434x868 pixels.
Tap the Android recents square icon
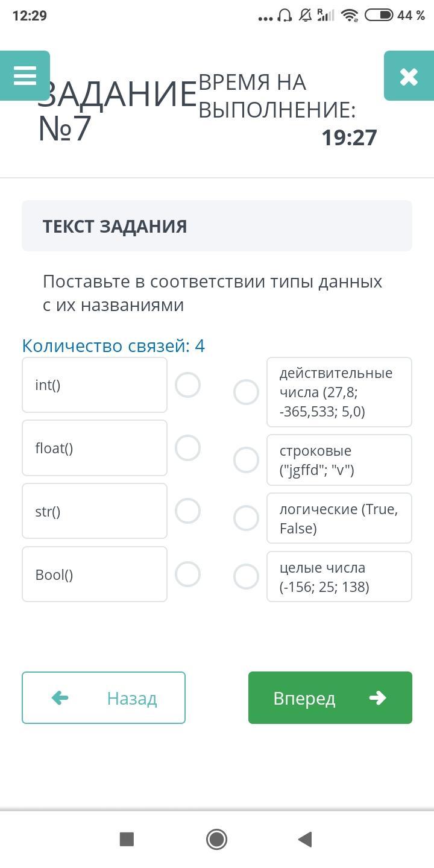pos(127,838)
